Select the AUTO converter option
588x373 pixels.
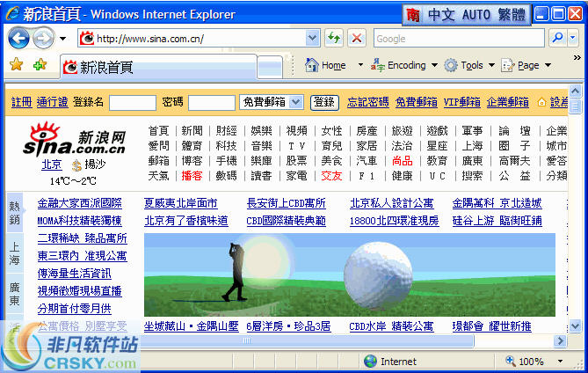click(475, 15)
